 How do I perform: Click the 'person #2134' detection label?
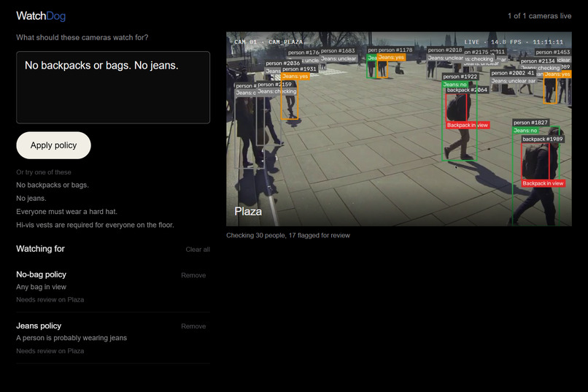[538, 61]
